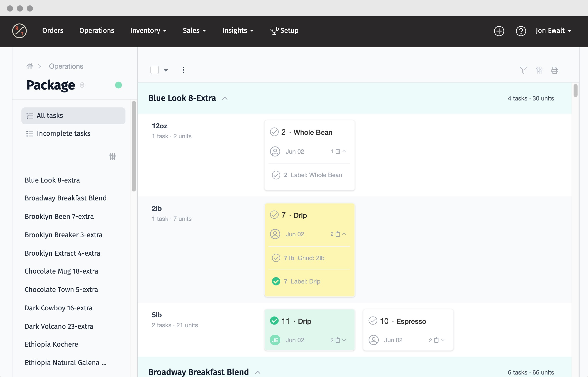
Task: Click the main list vertical scrollbar
Action: 575,91
